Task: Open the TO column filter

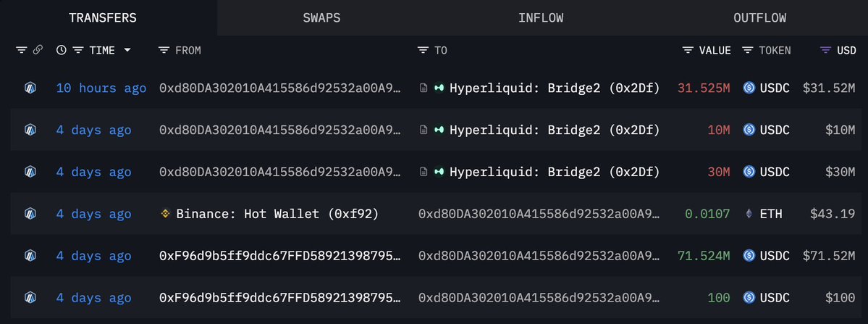Action: (423, 51)
